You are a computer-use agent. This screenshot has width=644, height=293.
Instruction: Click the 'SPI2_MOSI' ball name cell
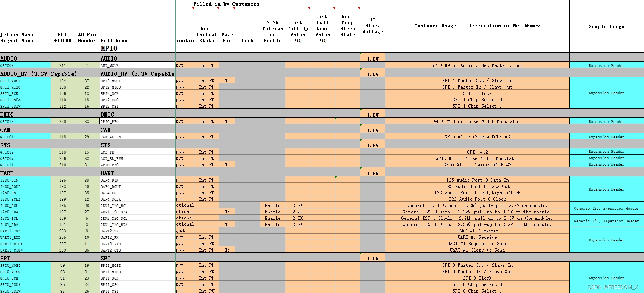pyautogui.click(x=138, y=80)
